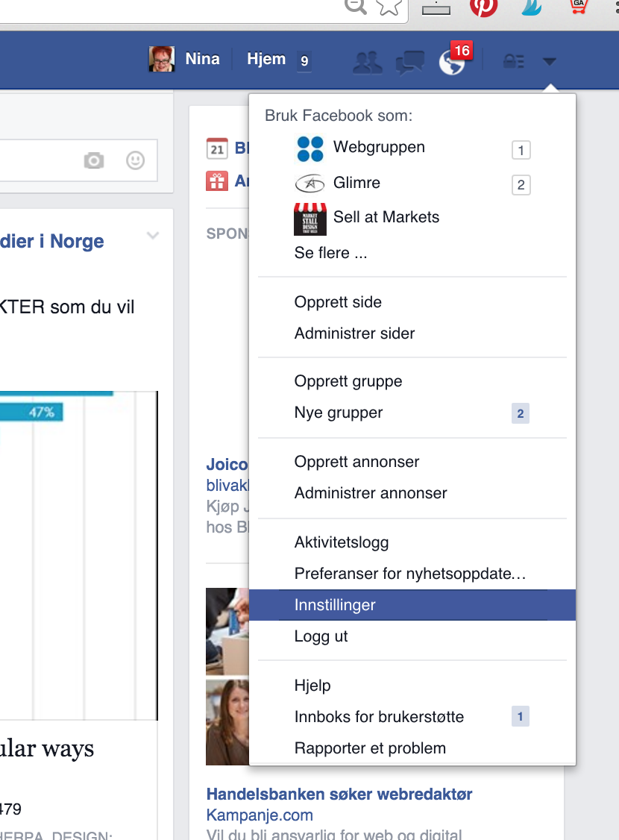Expand Se flere pages list

pyautogui.click(x=331, y=252)
